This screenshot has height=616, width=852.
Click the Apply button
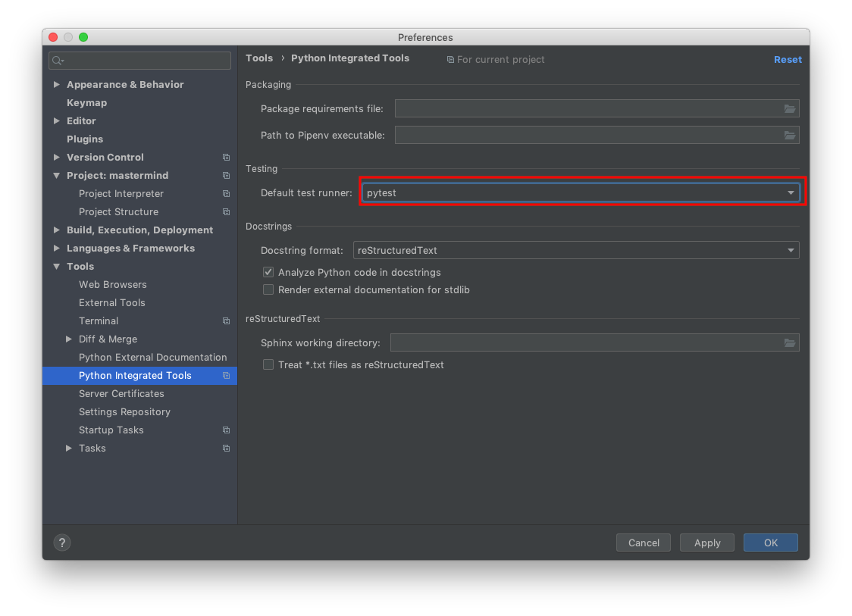coord(706,543)
